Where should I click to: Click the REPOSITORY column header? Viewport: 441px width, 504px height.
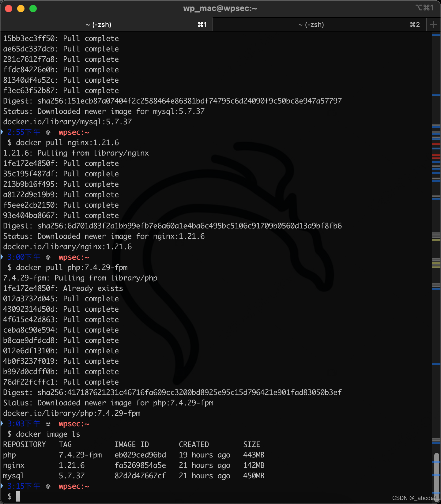tap(24, 445)
